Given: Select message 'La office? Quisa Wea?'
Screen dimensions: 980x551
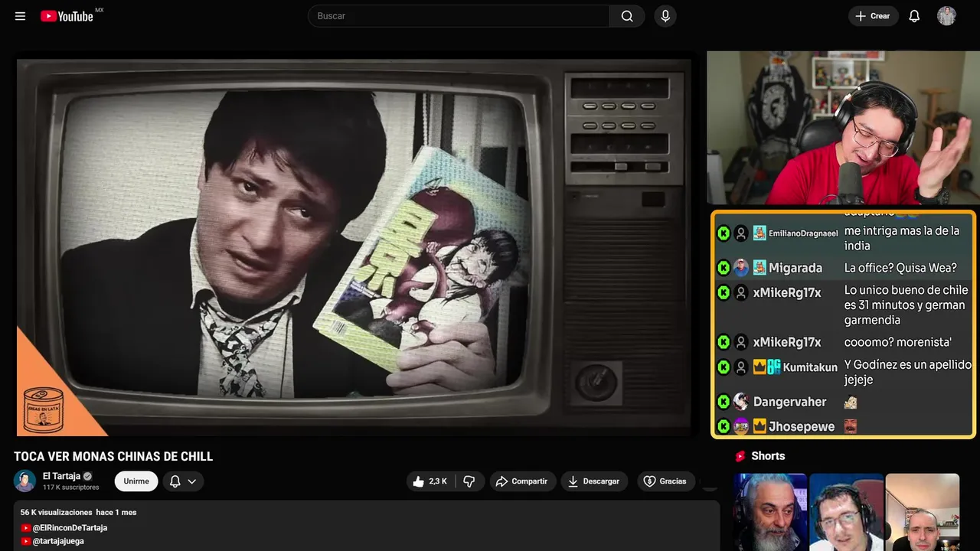Looking at the screenshot, I should pos(900,268).
